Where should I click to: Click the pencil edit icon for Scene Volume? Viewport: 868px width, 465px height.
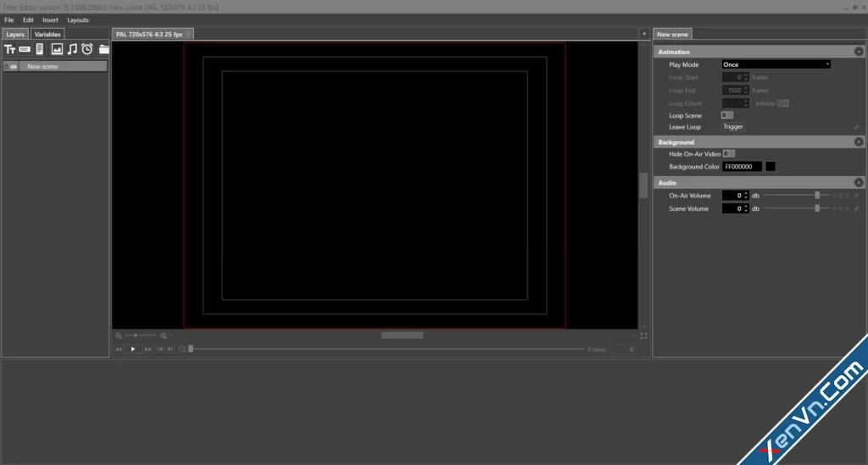856,209
